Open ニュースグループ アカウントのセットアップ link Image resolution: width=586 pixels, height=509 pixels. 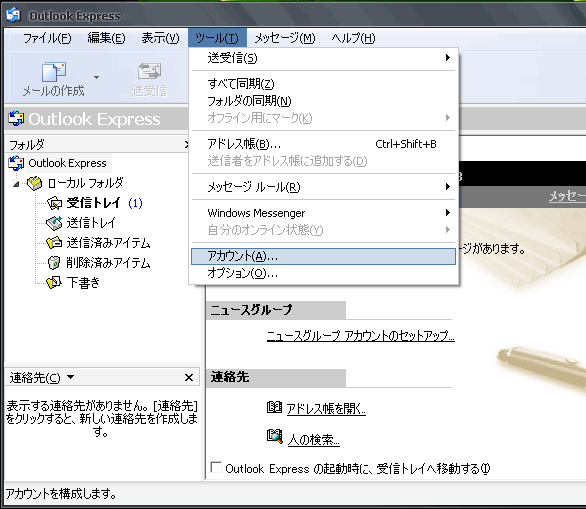[361, 336]
